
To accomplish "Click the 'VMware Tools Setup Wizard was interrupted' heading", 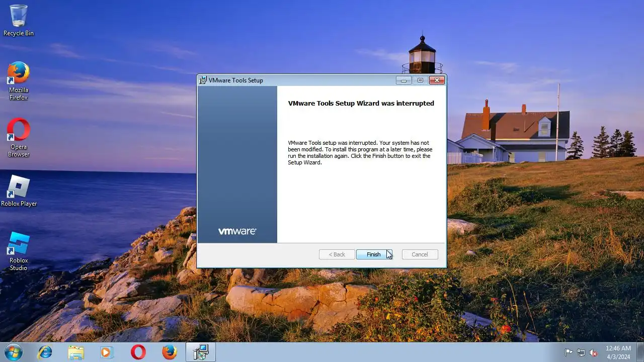I will coord(361,103).
